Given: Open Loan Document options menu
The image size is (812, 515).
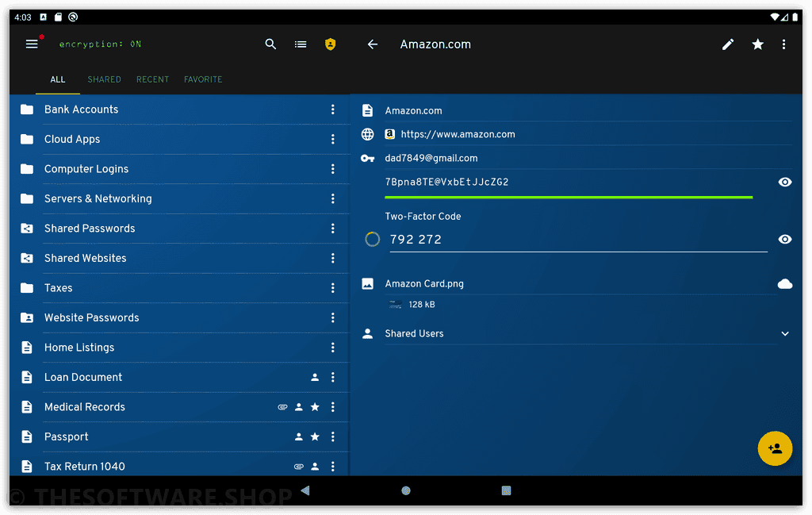Looking at the screenshot, I should pyautogui.click(x=332, y=377).
